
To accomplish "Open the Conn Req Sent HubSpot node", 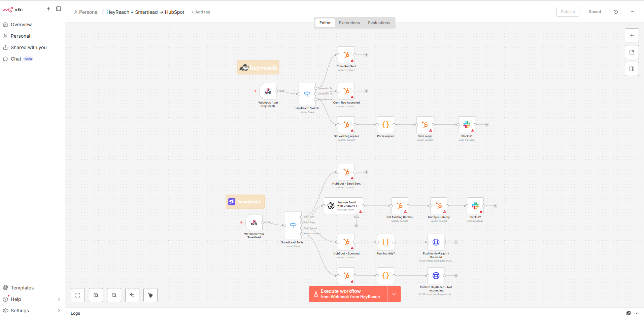I will pyautogui.click(x=346, y=55).
